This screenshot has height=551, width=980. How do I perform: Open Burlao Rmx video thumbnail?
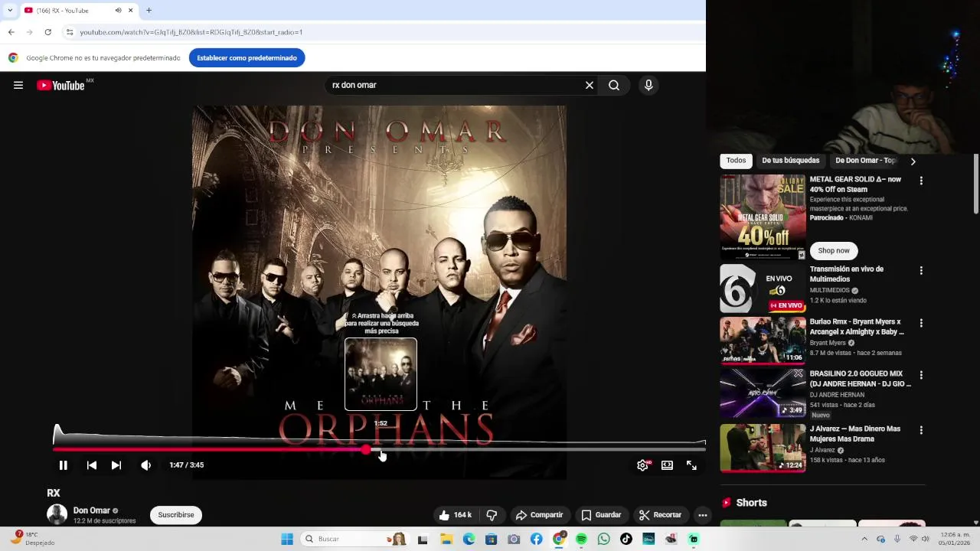(x=763, y=341)
